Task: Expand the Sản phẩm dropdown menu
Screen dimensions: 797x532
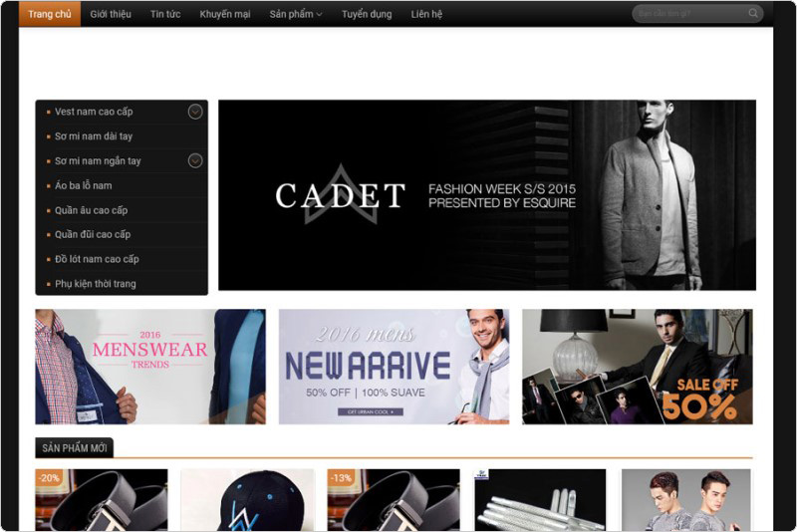Action: (x=296, y=14)
